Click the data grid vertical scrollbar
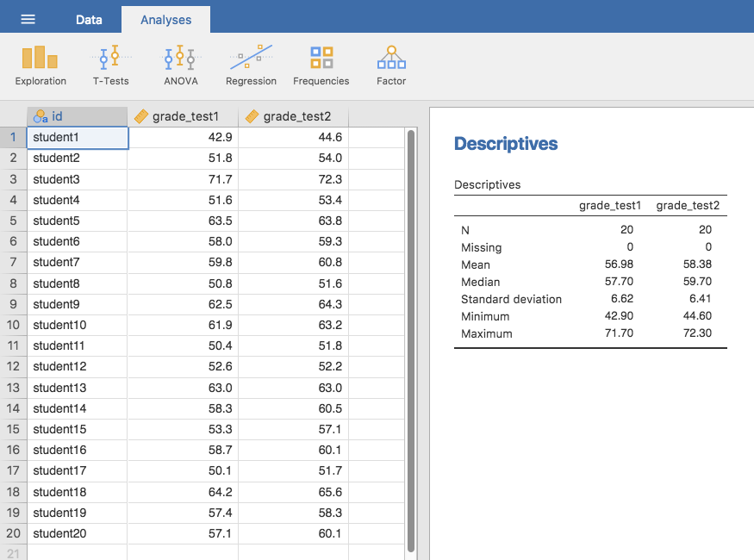Viewport: 754px width, 560px height. point(411,340)
